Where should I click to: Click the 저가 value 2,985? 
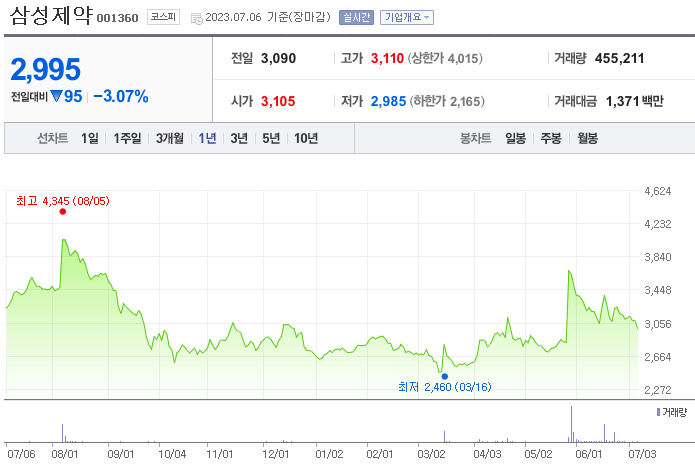388,101
